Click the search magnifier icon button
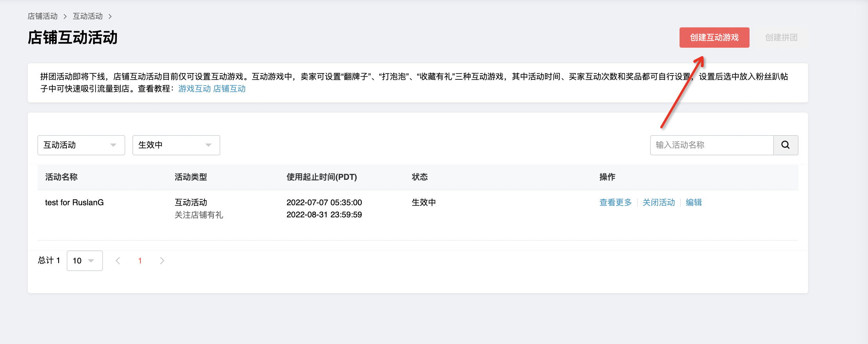 coord(786,145)
